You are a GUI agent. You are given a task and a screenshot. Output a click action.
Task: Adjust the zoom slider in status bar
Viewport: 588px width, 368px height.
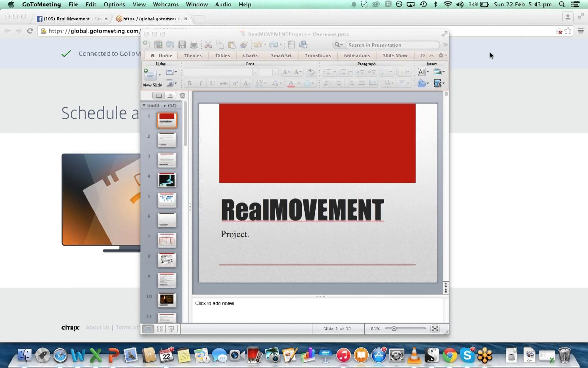[x=394, y=329]
